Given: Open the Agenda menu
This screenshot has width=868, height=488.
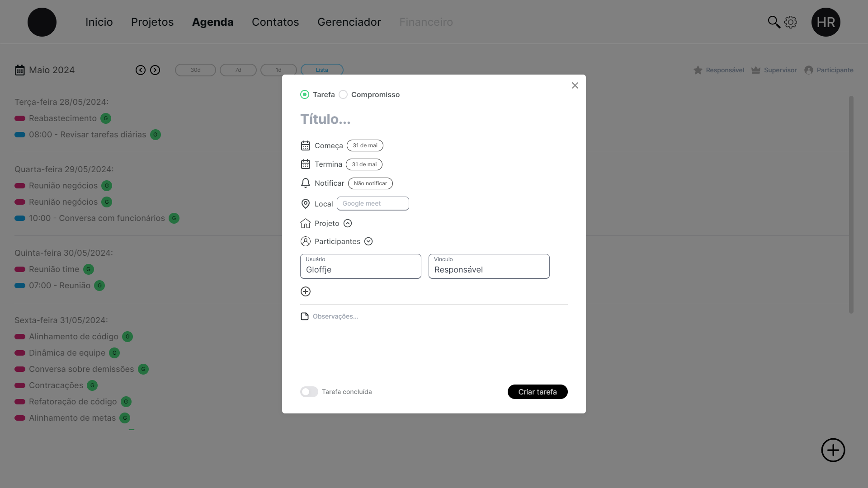Looking at the screenshot, I should pos(213,22).
